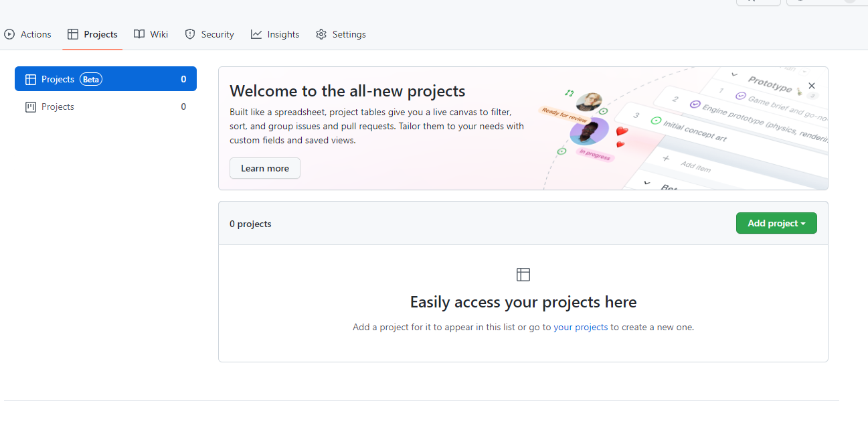This screenshot has width=868, height=426.
Task: Open the Add project dropdown
Action: click(x=776, y=223)
